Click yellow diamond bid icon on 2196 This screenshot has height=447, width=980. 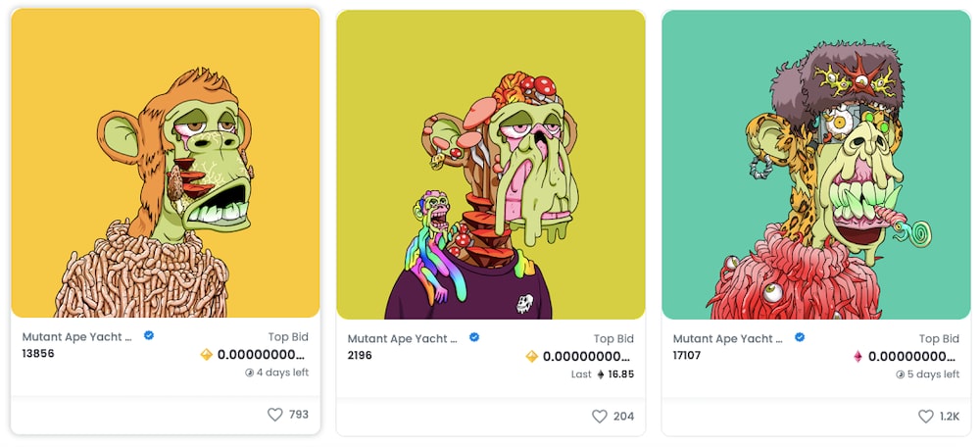(x=532, y=357)
